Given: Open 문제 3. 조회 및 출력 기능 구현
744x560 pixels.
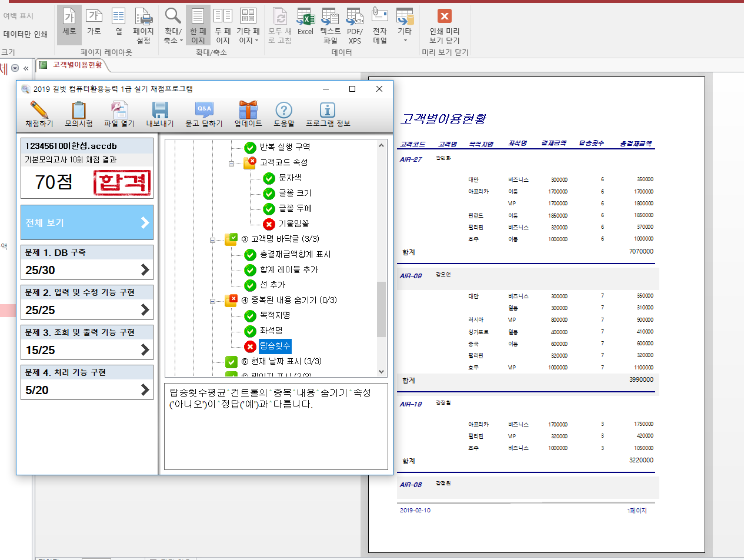Looking at the screenshot, I should click(87, 342).
